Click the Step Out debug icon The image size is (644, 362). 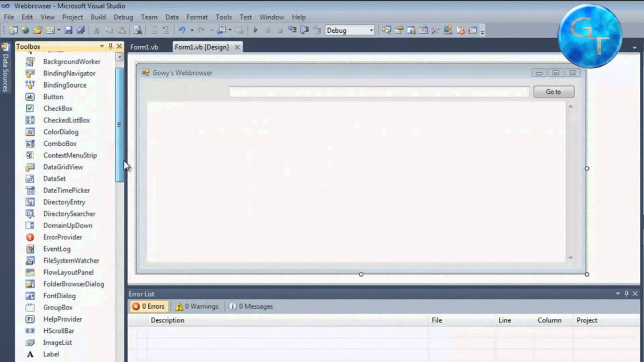pyautogui.click(x=316, y=30)
